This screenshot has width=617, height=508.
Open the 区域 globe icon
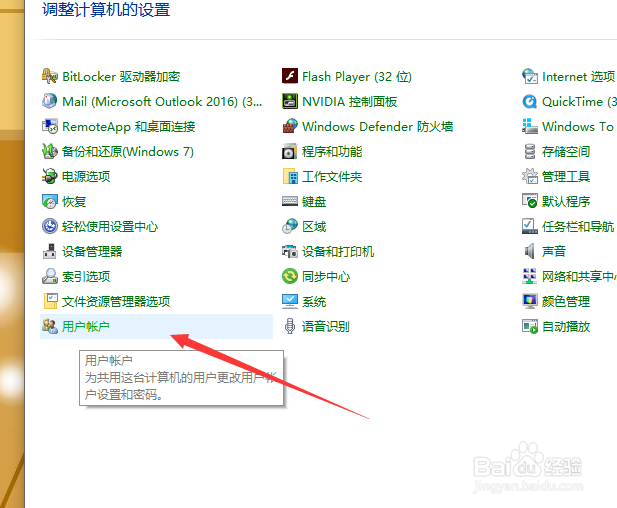click(x=290, y=226)
